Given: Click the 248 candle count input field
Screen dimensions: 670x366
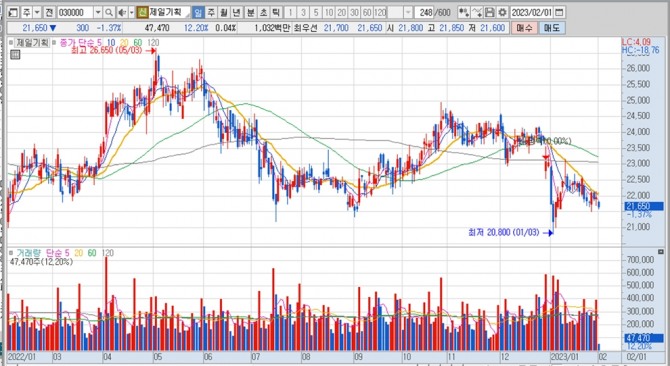Looking at the screenshot, I should click(425, 12).
